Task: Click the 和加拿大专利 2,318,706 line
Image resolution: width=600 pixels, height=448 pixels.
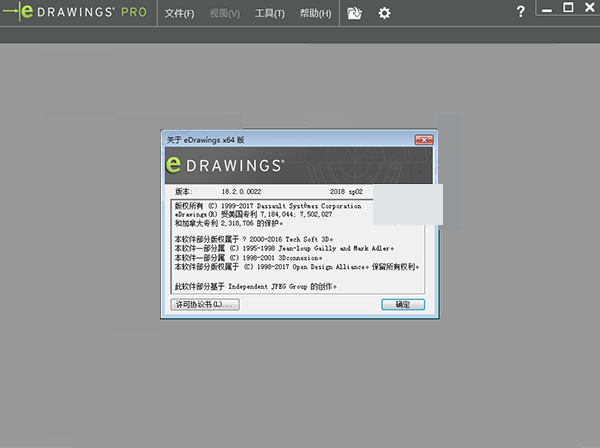Action: 229,223
